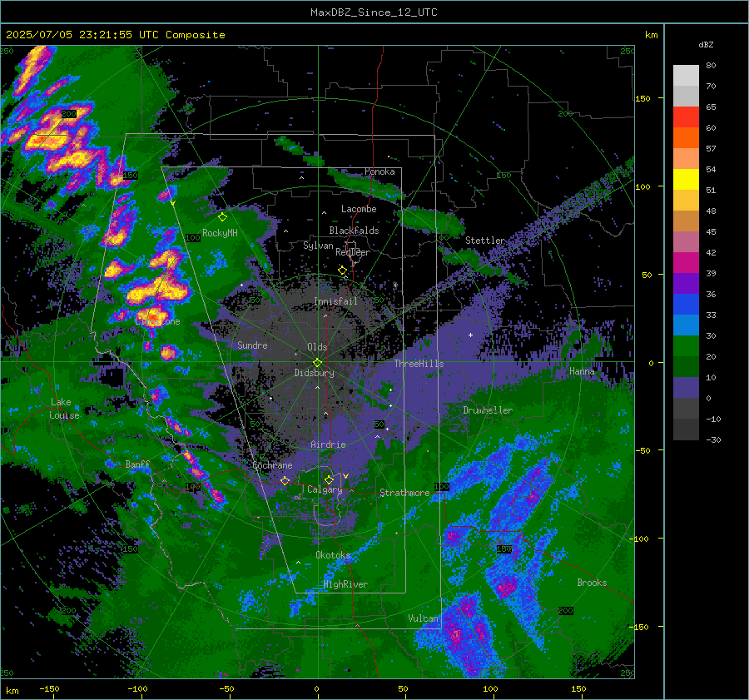Click the Sundre city label
This screenshot has height=700, width=749.
click(252, 345)
